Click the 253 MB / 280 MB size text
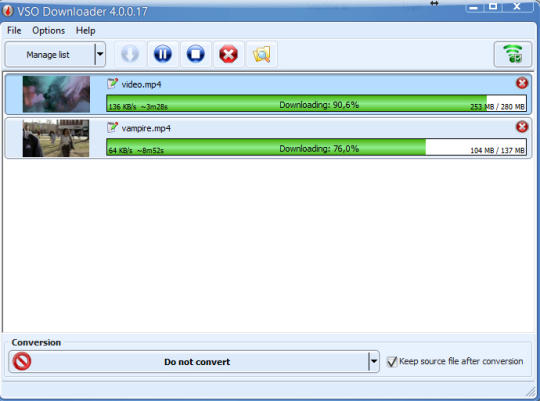The height and width of the screenshot is (401, 540). (497, 107)
